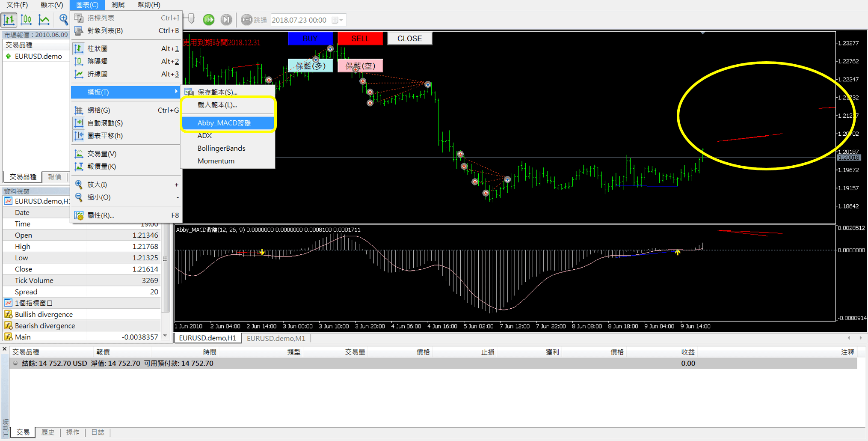
Task: Toggle 網格(G) grid in the chart menu
Action: click(x=99, y=110)
